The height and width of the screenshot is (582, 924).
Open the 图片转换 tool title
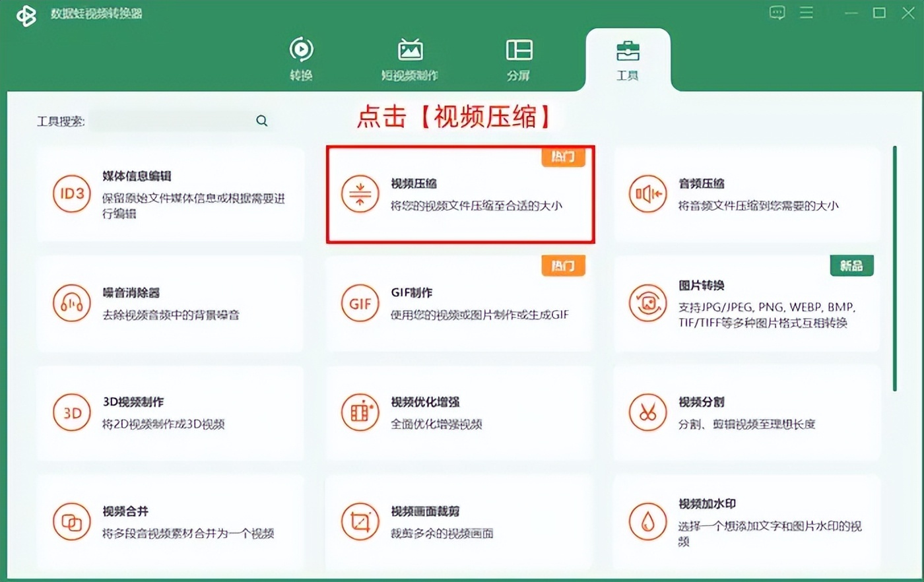click(x=702, y=286)
